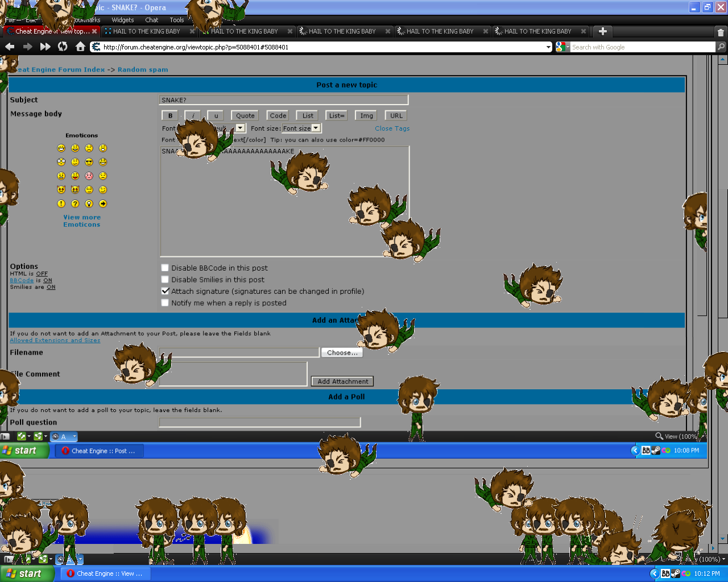728x582 pixels.
Task: Enable Disable BBCode in this post
Action: 165,268
